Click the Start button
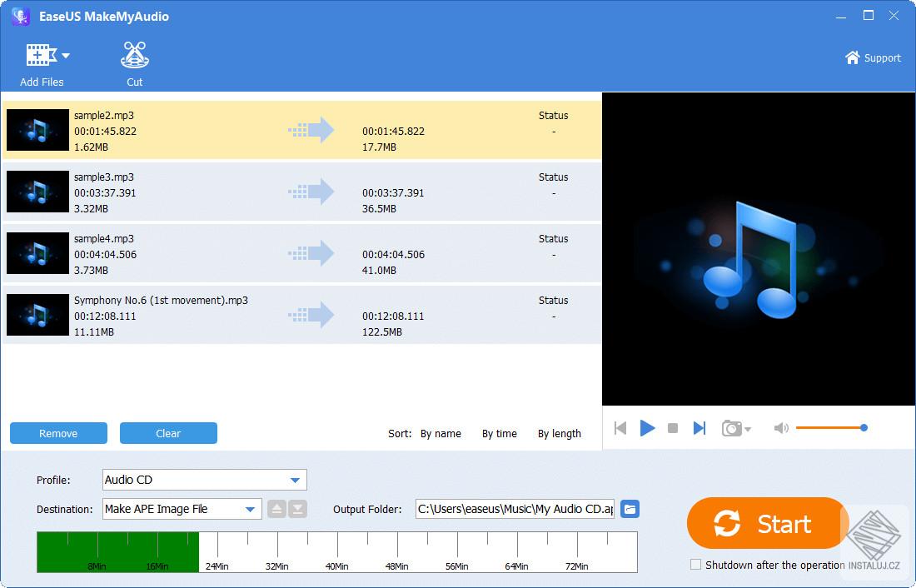This screenshot has height=588, width=916. tap(766, 524)
